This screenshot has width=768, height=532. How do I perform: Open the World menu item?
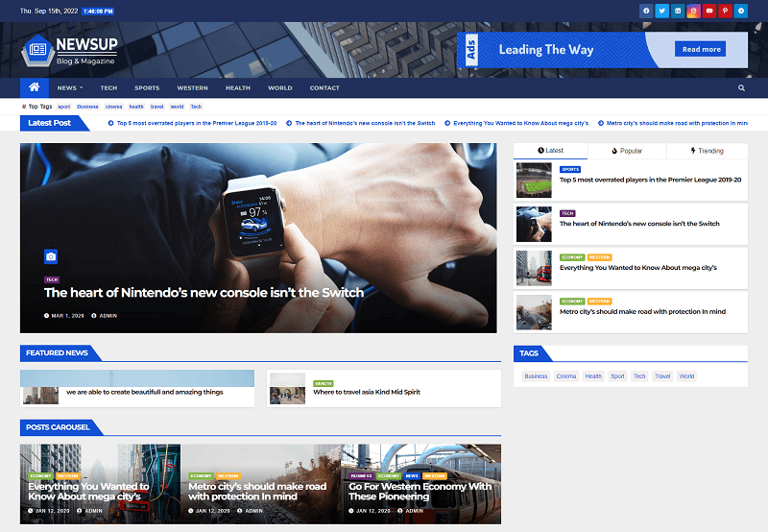(x=280, y=88)
